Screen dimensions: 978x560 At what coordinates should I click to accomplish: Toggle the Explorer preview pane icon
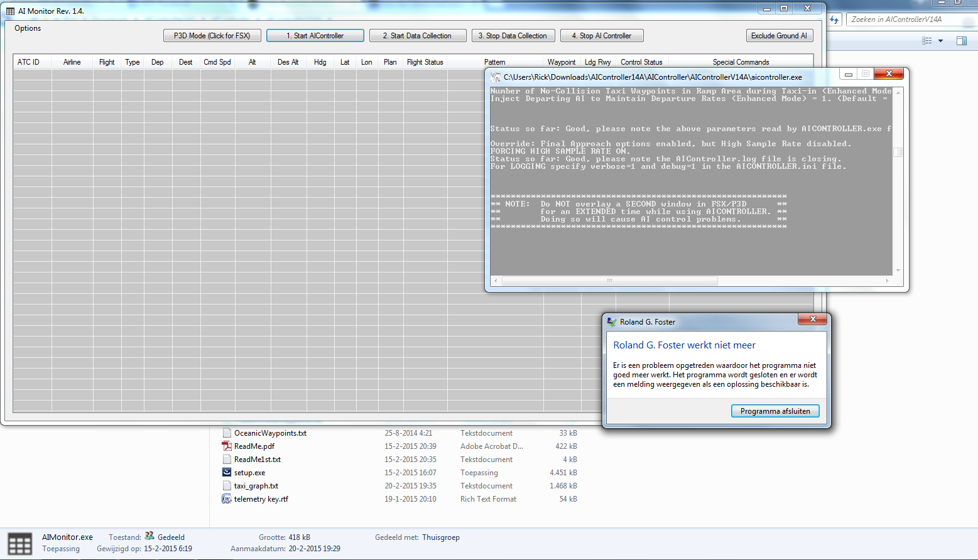962,41
